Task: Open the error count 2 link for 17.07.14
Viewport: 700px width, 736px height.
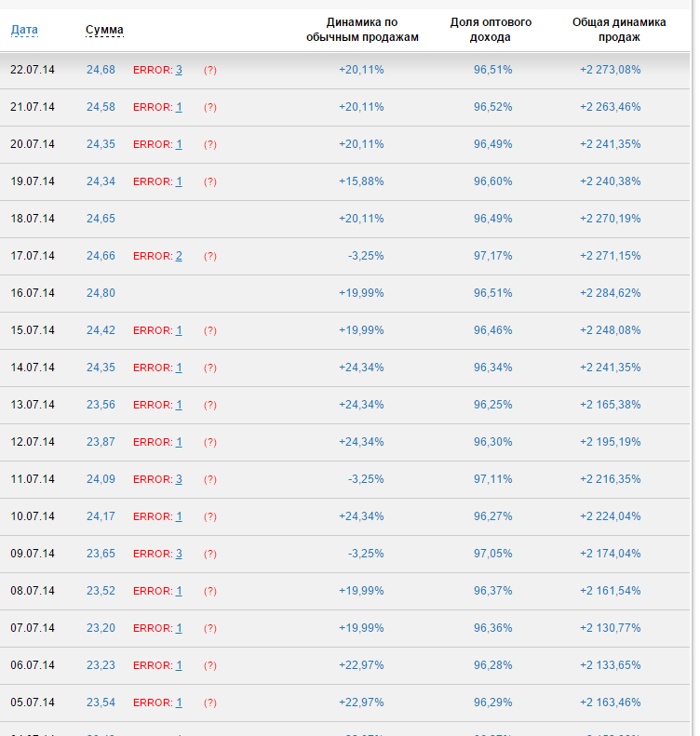Action: tap(179, 256)
